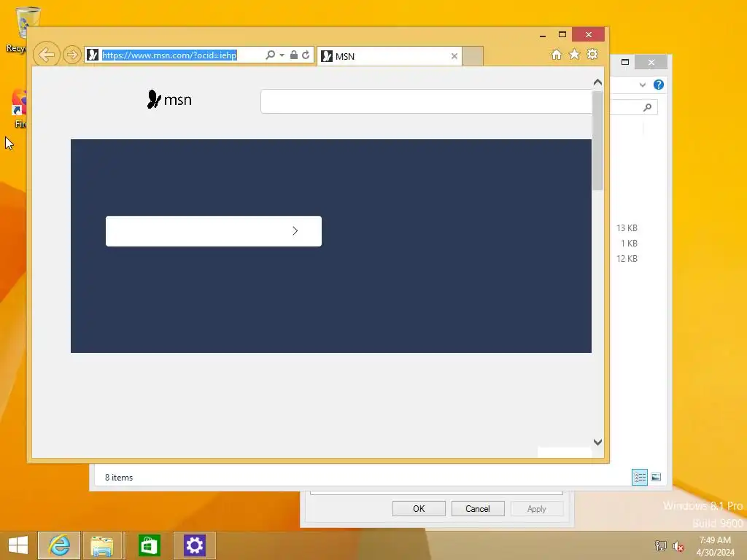The height and width of the screenshot is (560, 747).
Task: Click the 8 items status text
Action: (119, 477)
